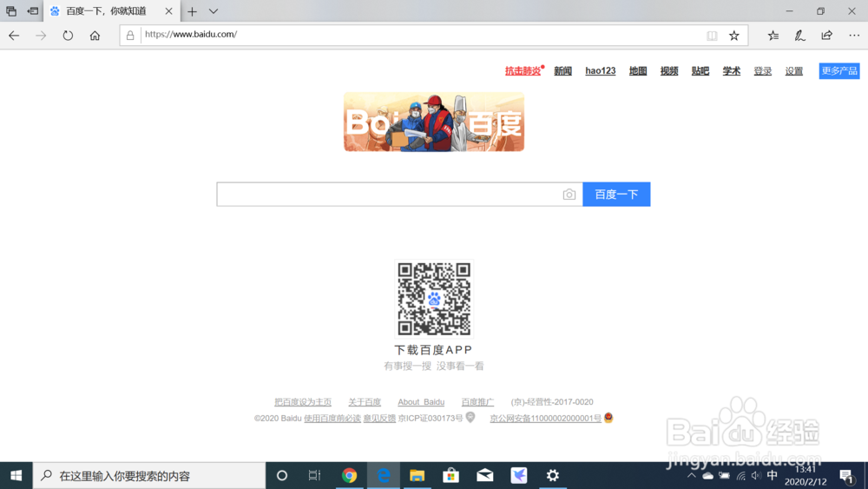The image size is (868, 489).
Task: Go to home page via house icon
Action: tap(95, 36)
